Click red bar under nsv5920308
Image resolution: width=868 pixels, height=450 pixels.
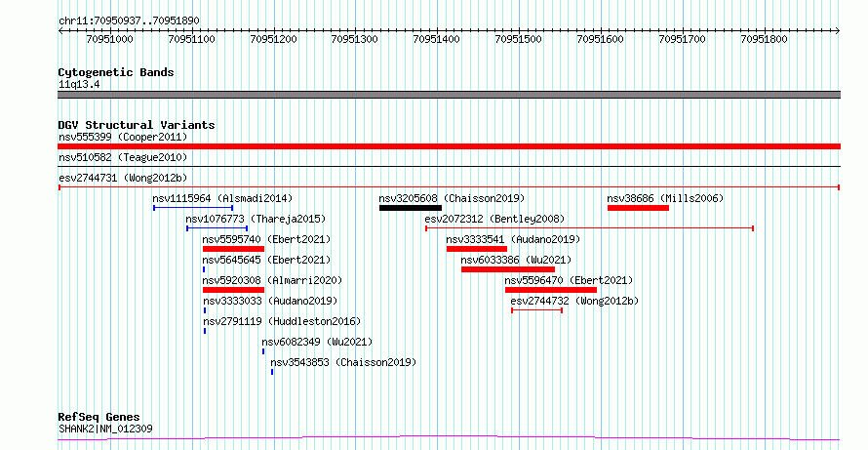pos(234,290)
